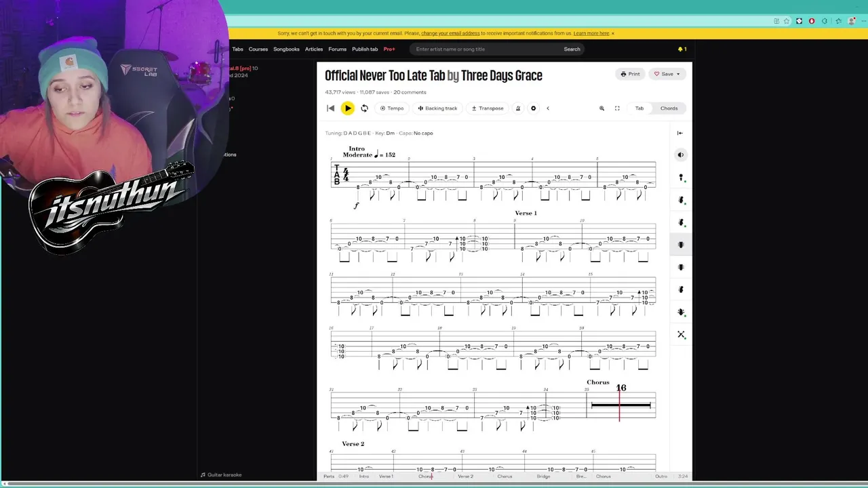Open the browser settings and more menu
The width and height of the screenshot is (868, 488).
(863, 21)
